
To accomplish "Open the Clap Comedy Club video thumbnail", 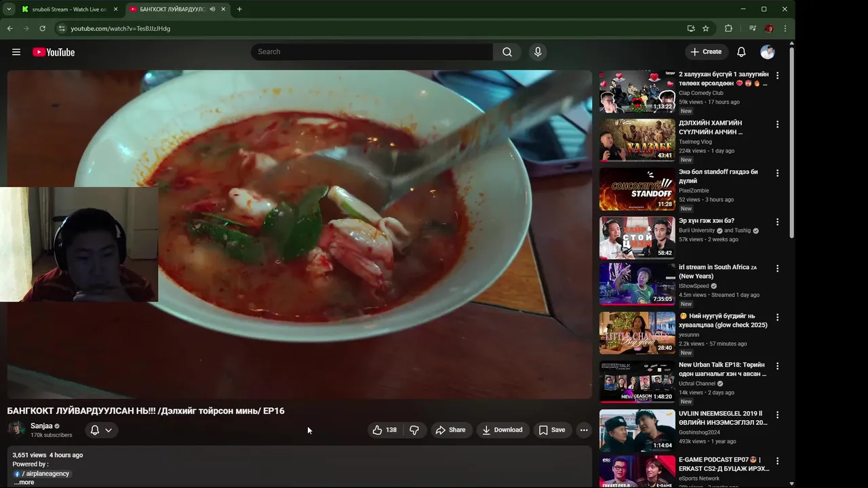I will pyautogui.click(x=637, y=91).
